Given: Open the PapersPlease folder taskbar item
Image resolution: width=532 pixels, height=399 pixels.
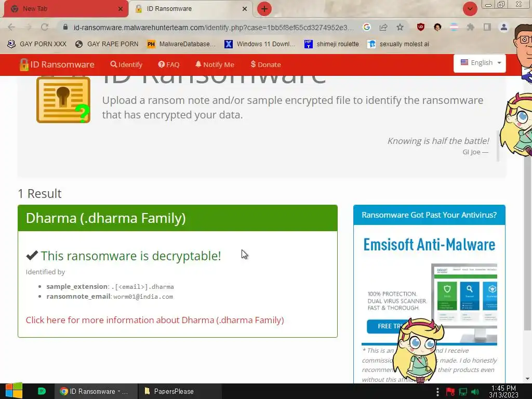Looking at the screenshot, I should 180,391.
